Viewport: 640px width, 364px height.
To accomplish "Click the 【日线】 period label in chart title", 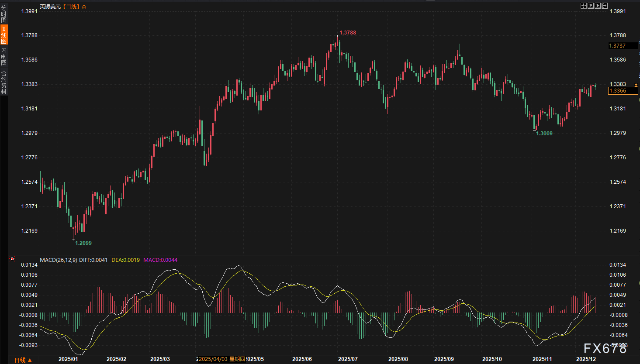I will click(x=72, y=7).
